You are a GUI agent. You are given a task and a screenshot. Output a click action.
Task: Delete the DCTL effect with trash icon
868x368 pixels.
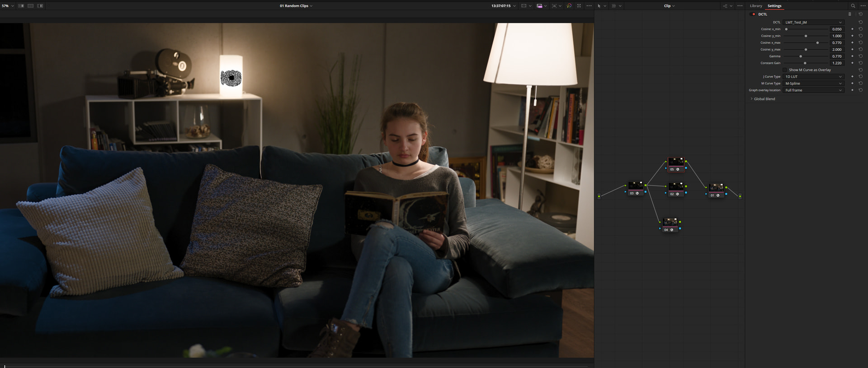[x=849, y=14]
